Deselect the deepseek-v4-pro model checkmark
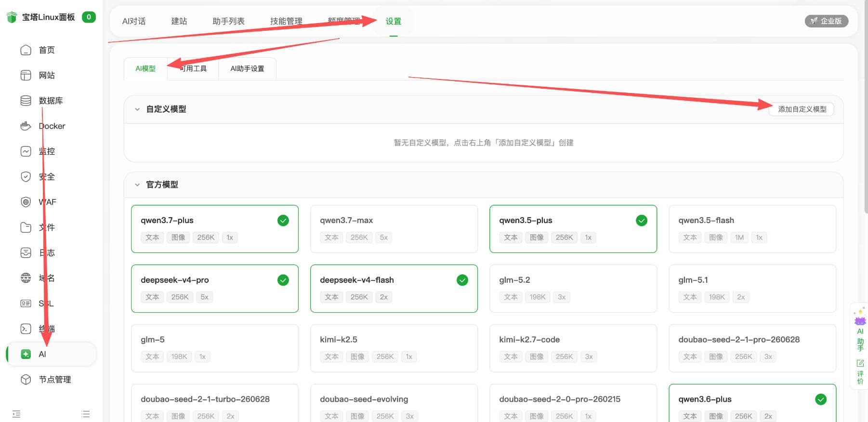The height and width of the screenshot is (422, 868). (283, 280)
